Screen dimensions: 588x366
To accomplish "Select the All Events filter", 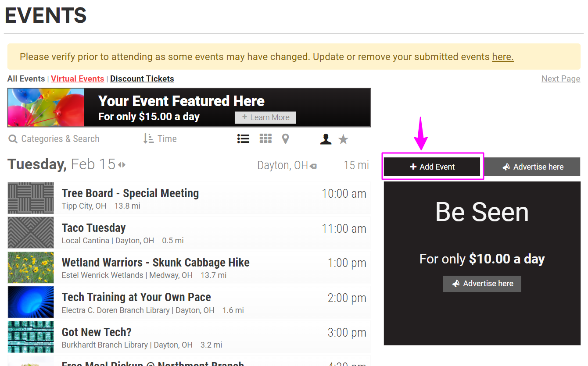I will [26, 79].
